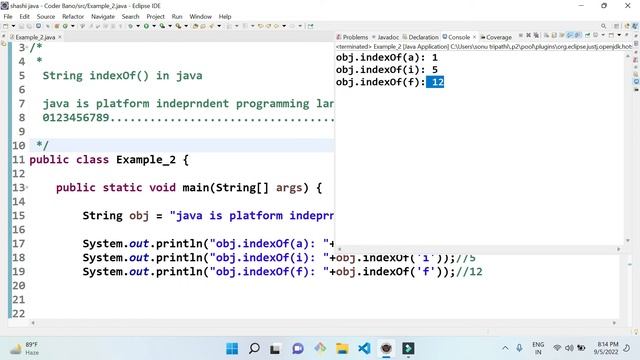Click Display Selected Console icon

(x=596, y=35)
